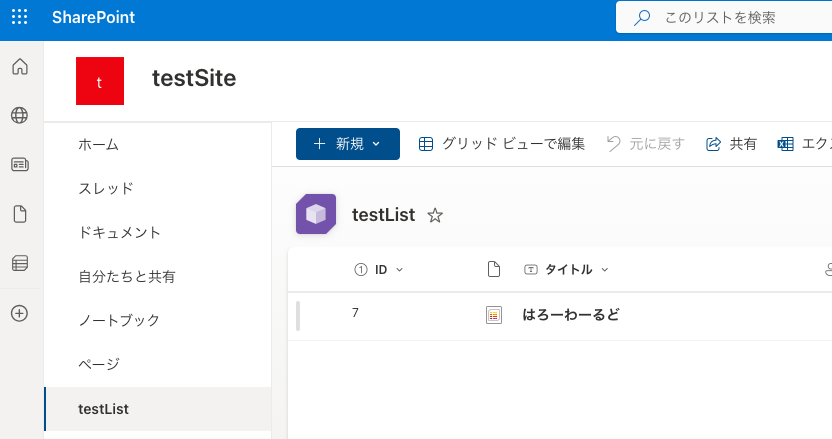This screenshot has width=832, height=439.
Task: Open the ID column header dropdown
Action: click(x=400, y=270)
